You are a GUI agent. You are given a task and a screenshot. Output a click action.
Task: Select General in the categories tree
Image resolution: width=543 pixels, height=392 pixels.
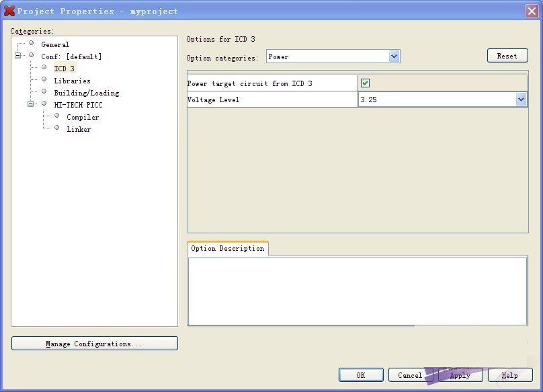[55, 44]
